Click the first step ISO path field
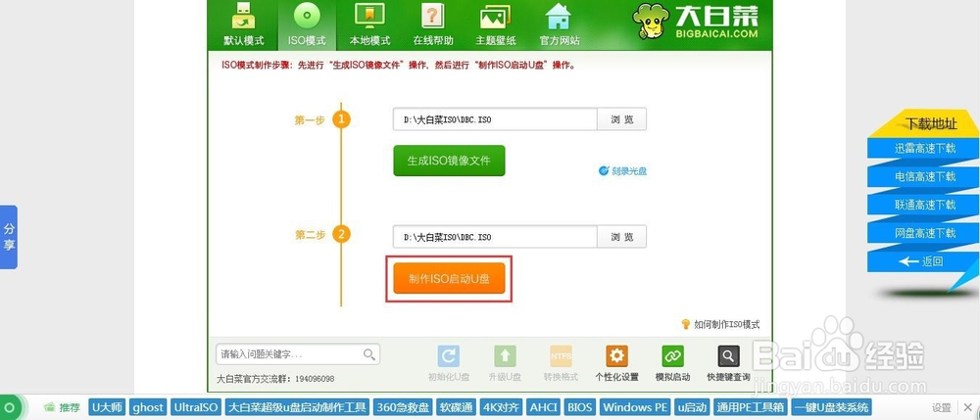 (x=494, y=119)
